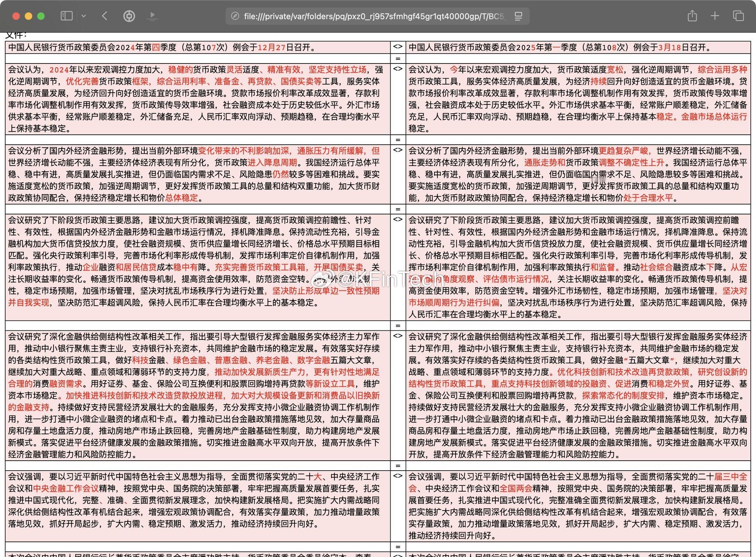Click red text '3月18' in right header row
The width and height of the screenshot is (756, 557).
(x=670, y=47)
